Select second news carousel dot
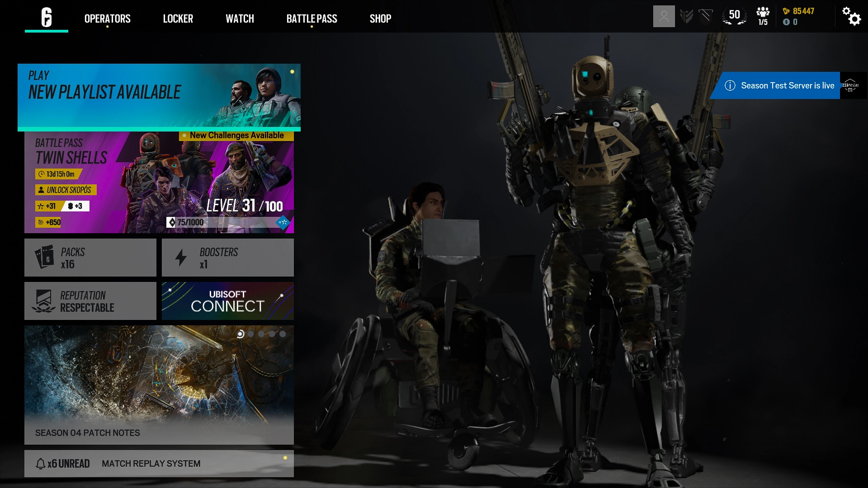This screenshot has width=868, height=488. pyautogui.click(x=251, y=334)
